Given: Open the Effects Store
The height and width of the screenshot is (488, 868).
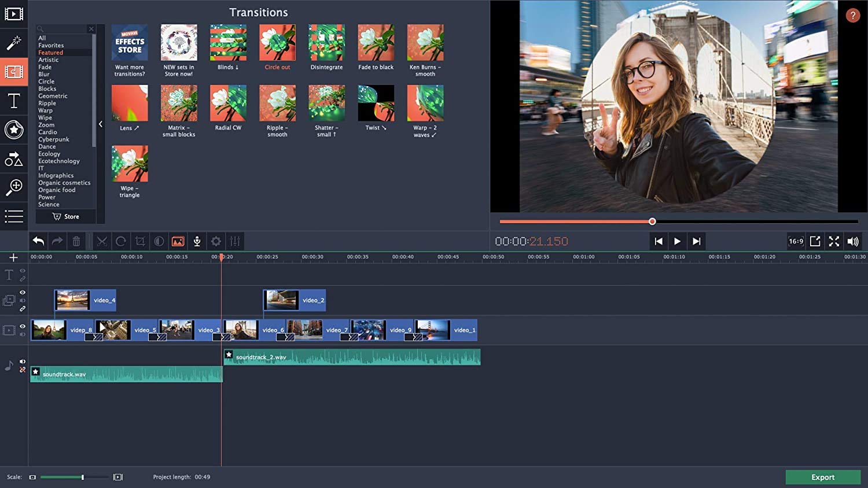Looking at the screenshot, I should click(x=129, y=42).
